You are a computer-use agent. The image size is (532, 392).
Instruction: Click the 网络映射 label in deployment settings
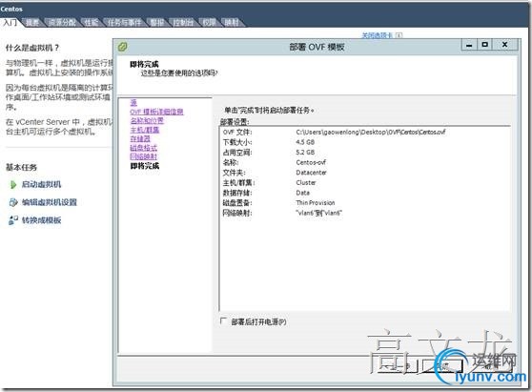tap(237, 213)
